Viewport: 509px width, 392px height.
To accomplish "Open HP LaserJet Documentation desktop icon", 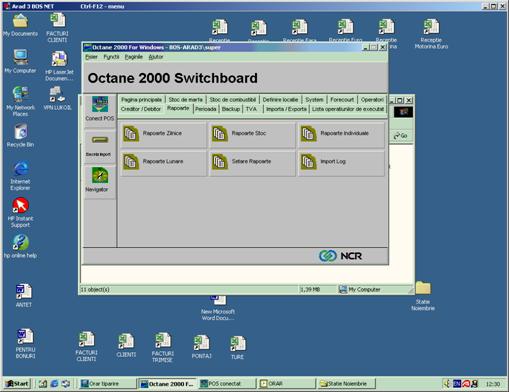I will point(59,66).
